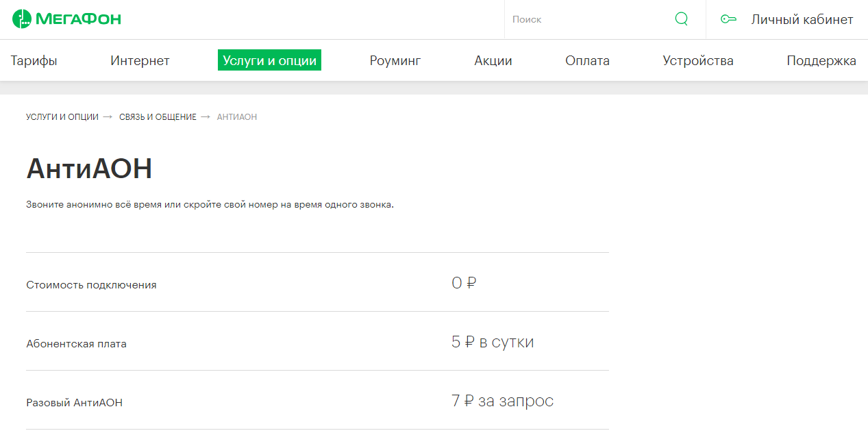Screen dimensions: 868x433
Task: Select the 5 ₽ в сутки price
Action: pos(492,342)
